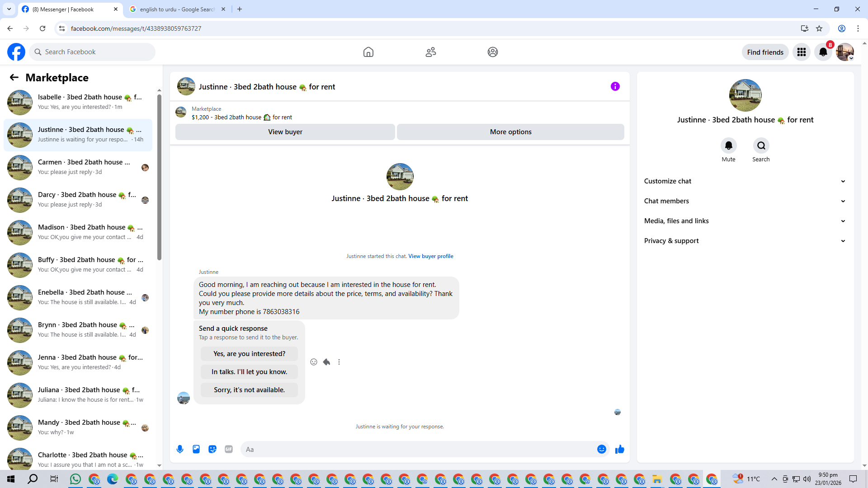Attach a photo with the image icon
Viewport: 868px width, 488px height.
click(196, 449)
